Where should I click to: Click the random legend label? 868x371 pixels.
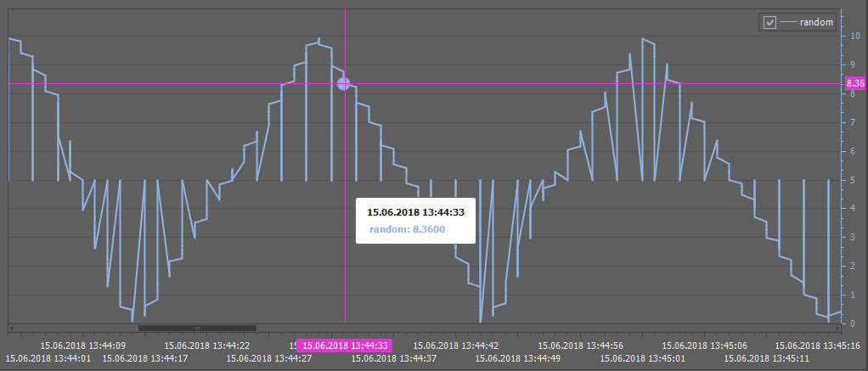[816, 22]
